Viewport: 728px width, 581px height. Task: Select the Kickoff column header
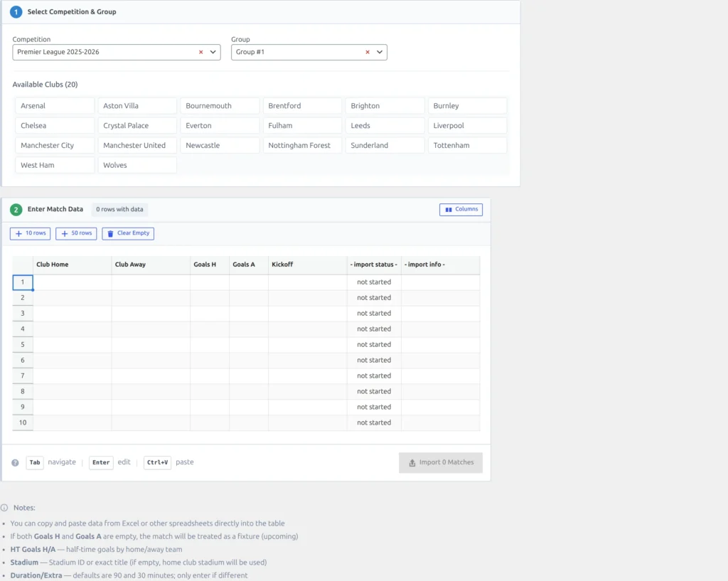(x=307, y=265)
